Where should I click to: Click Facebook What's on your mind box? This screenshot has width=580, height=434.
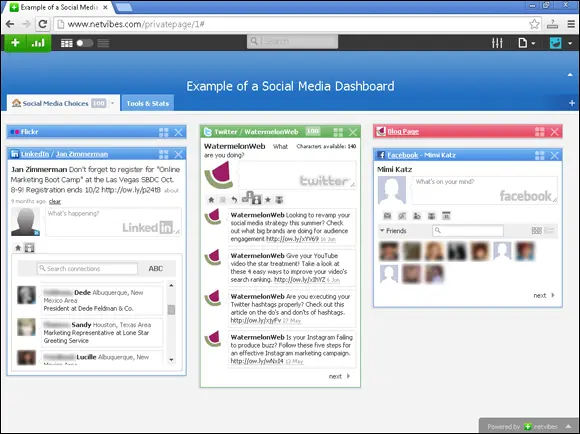485,190
